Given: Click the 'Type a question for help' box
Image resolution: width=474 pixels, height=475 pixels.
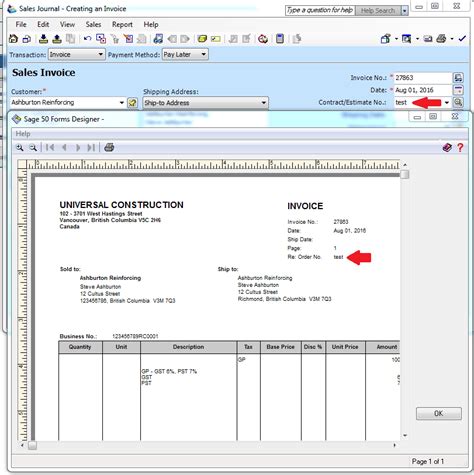Looking at the screenshot, I should coord(320,10).
